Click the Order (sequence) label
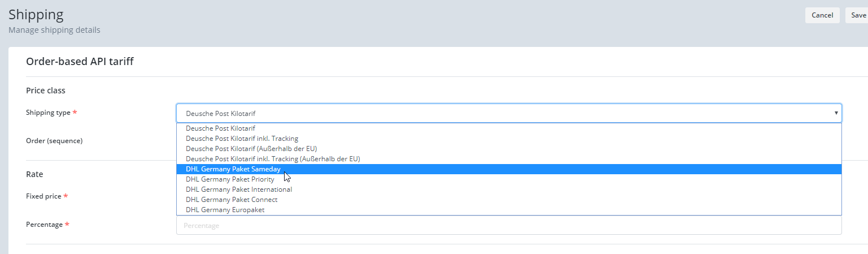 (x=54, y=140)
